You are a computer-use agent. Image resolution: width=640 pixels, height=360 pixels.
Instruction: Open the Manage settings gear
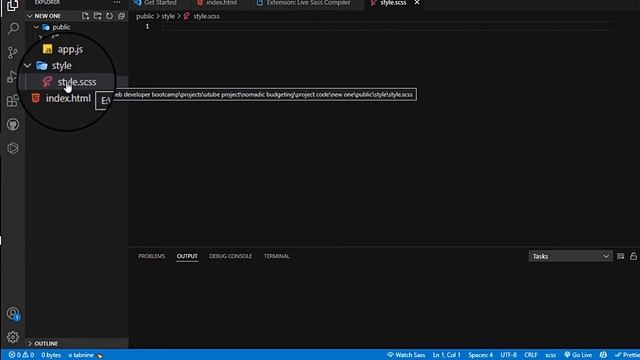(13, 337)
